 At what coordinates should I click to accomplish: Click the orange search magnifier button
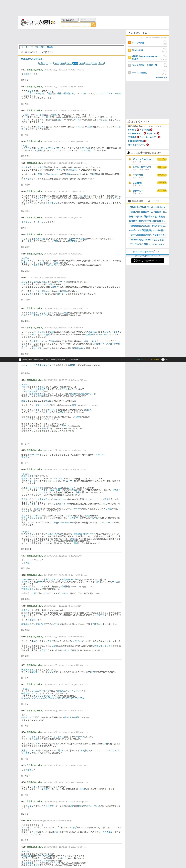point(93,25)
